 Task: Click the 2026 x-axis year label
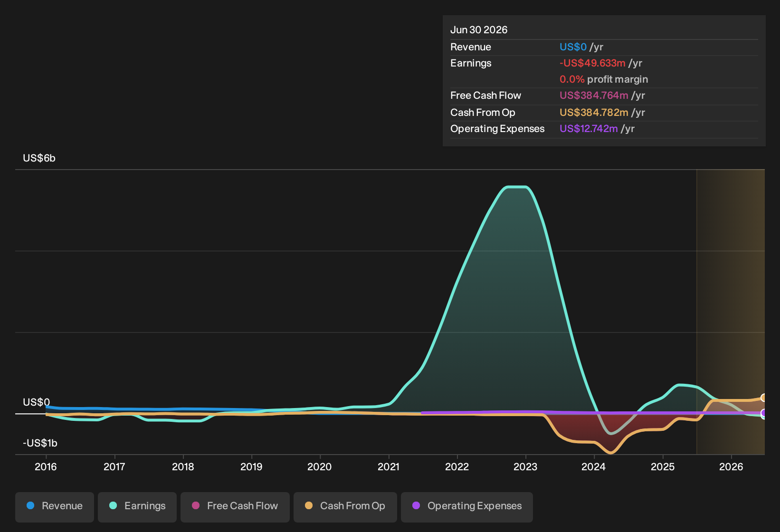point(731,467)
